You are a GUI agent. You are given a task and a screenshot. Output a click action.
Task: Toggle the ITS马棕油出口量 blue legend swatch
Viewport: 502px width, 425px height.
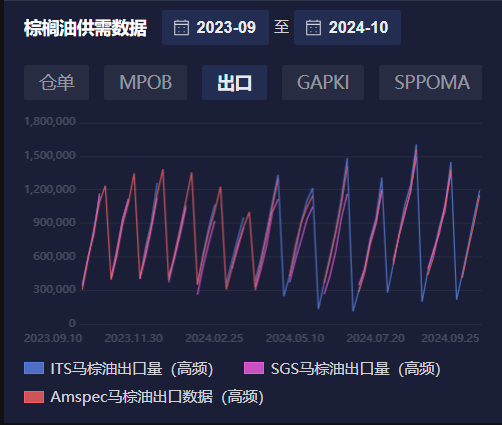34,368
